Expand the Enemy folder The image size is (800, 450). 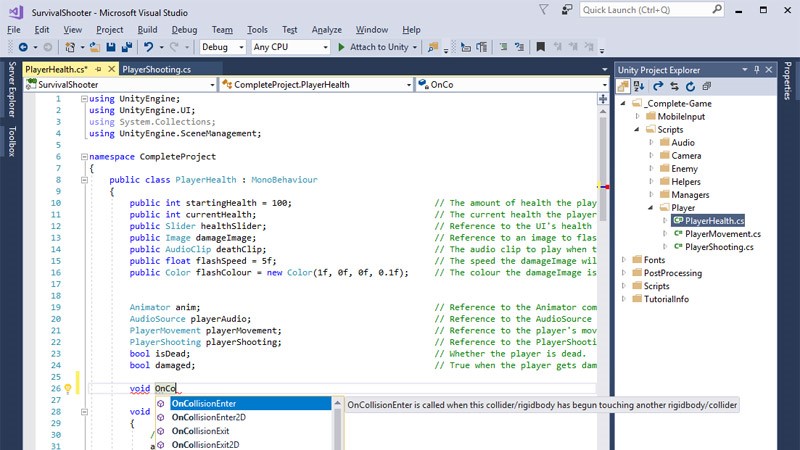[x=652, y=168]
